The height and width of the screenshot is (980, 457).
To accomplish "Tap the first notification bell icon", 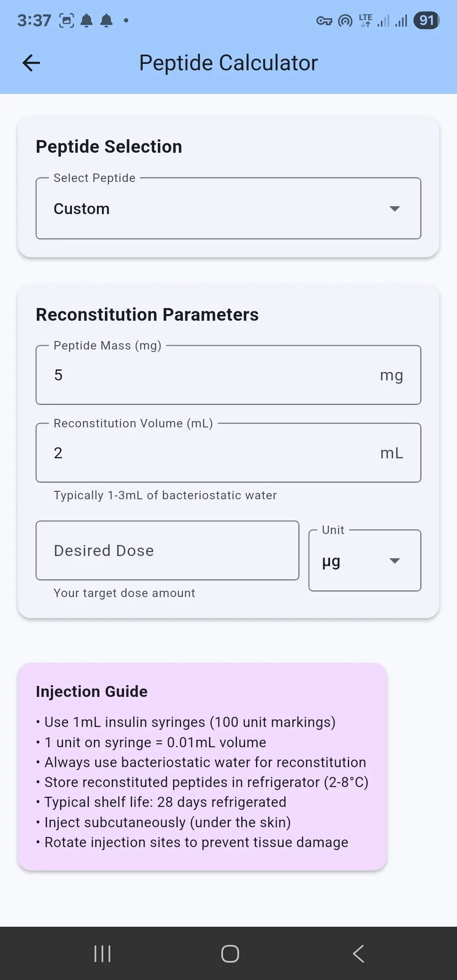I will [x=87, y=21].
